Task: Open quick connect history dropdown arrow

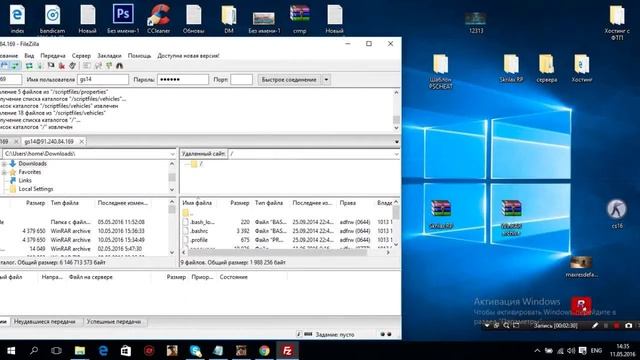Action: 326,80
